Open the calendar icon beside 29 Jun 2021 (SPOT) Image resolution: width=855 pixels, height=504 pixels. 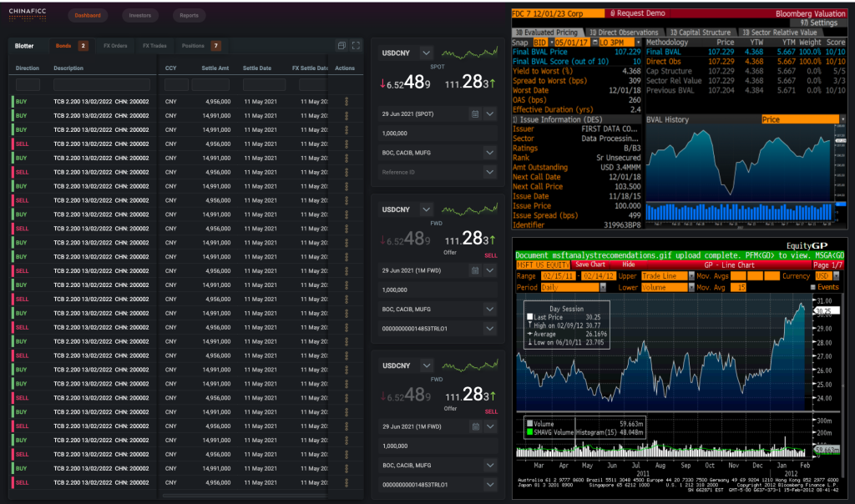click(475, 113)
